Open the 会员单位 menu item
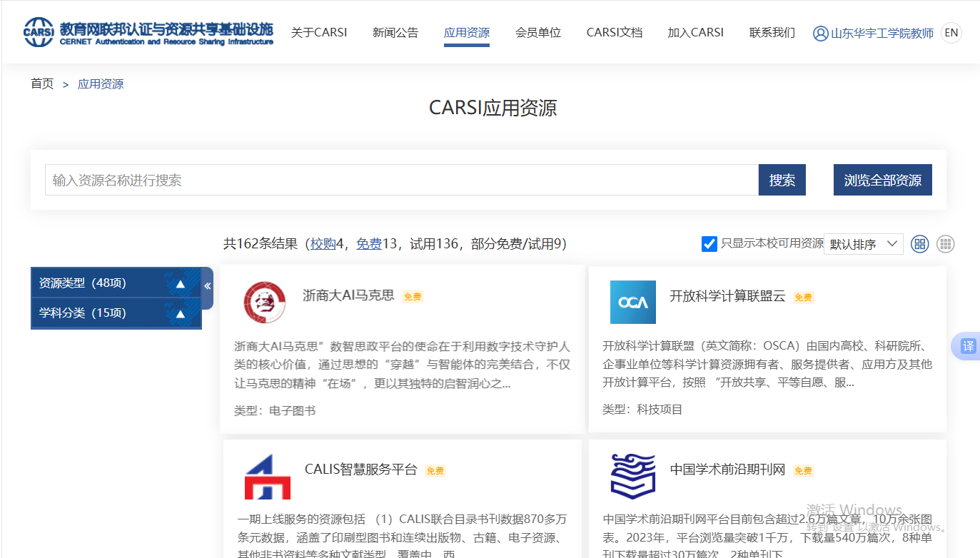 point(538,33)
